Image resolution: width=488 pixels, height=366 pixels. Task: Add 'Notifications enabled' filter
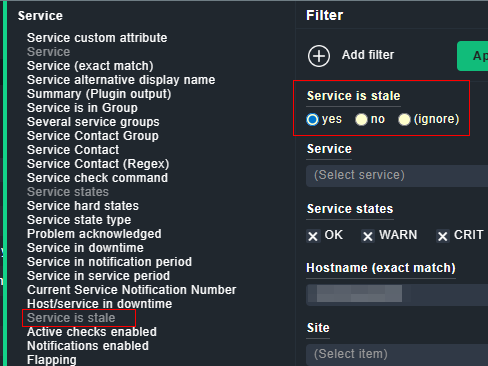coord(88,346)
